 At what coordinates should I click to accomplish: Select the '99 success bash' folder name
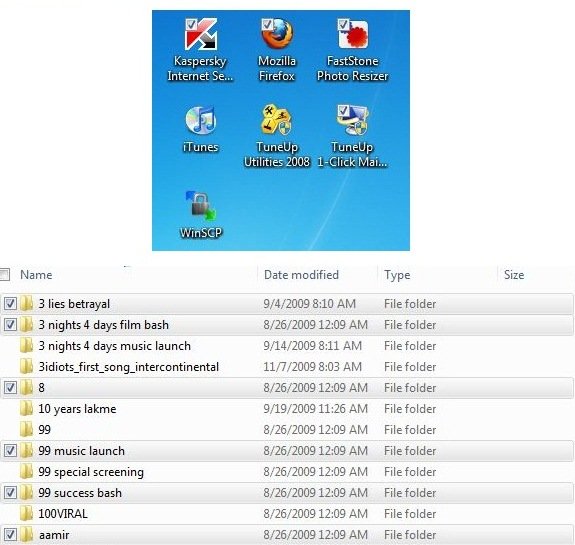[80, 493]
